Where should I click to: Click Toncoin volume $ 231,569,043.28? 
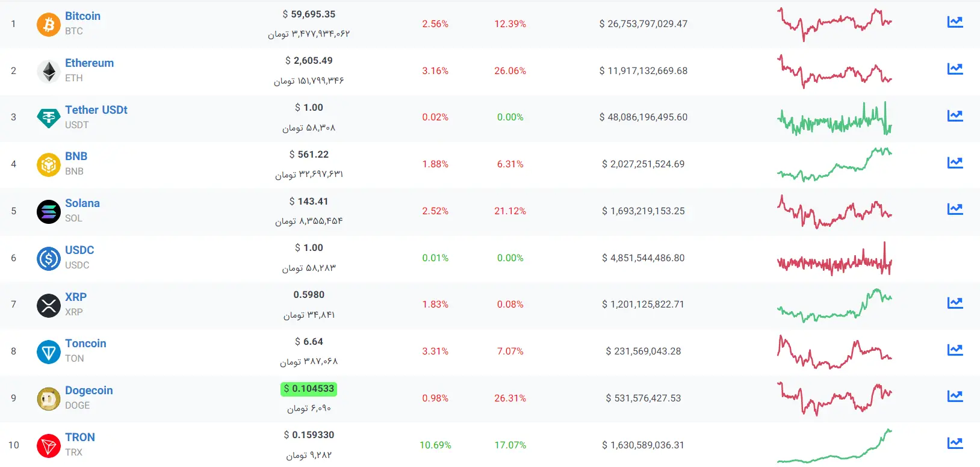644,351
